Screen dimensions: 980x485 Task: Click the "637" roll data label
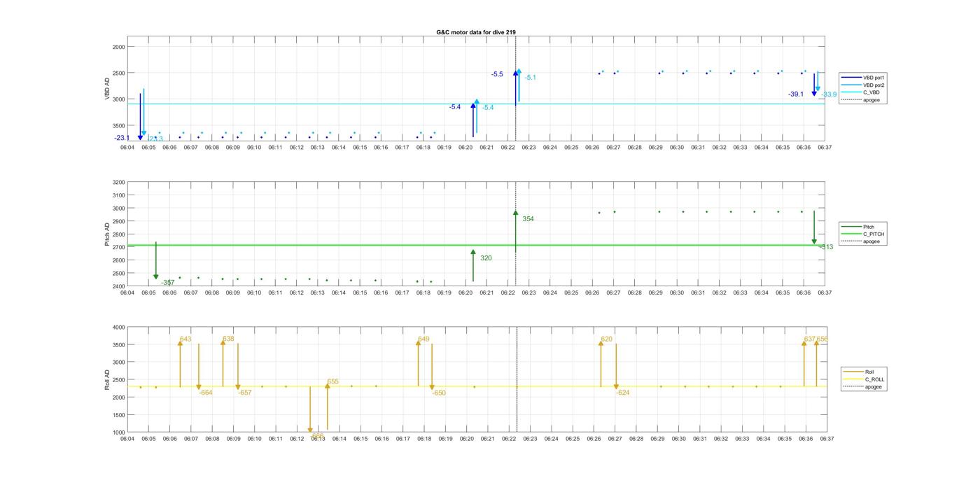coord(810,339)
